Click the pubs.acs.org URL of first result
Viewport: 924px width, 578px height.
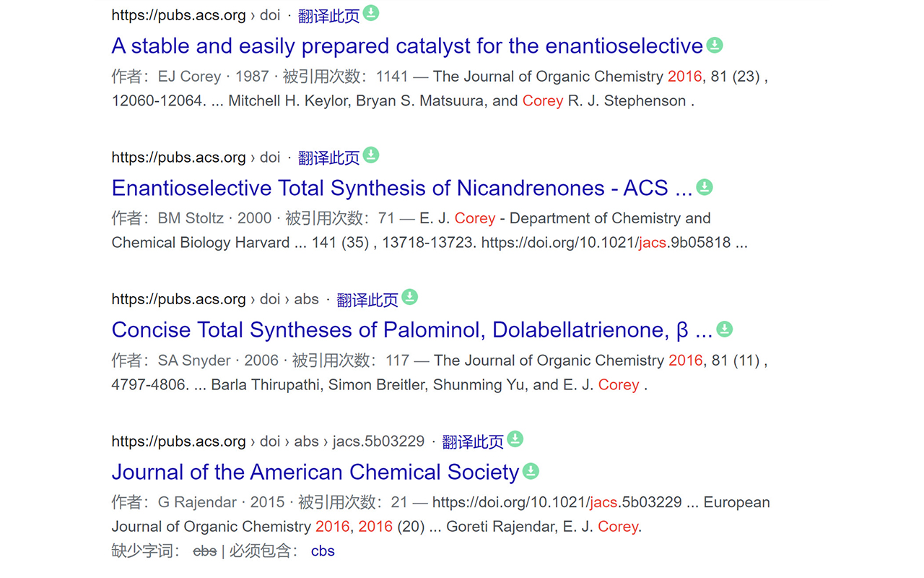(196, 15)
